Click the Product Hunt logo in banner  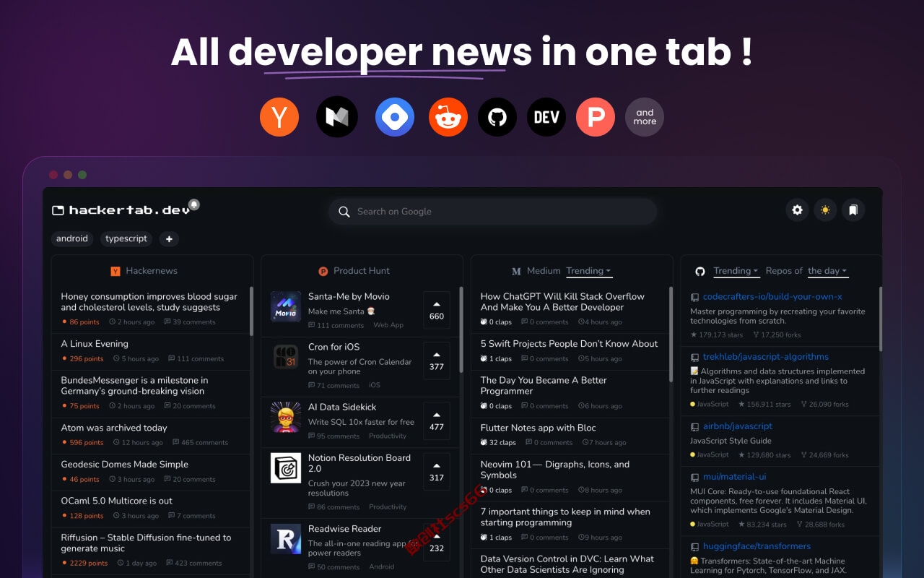(x=596, y=116)
